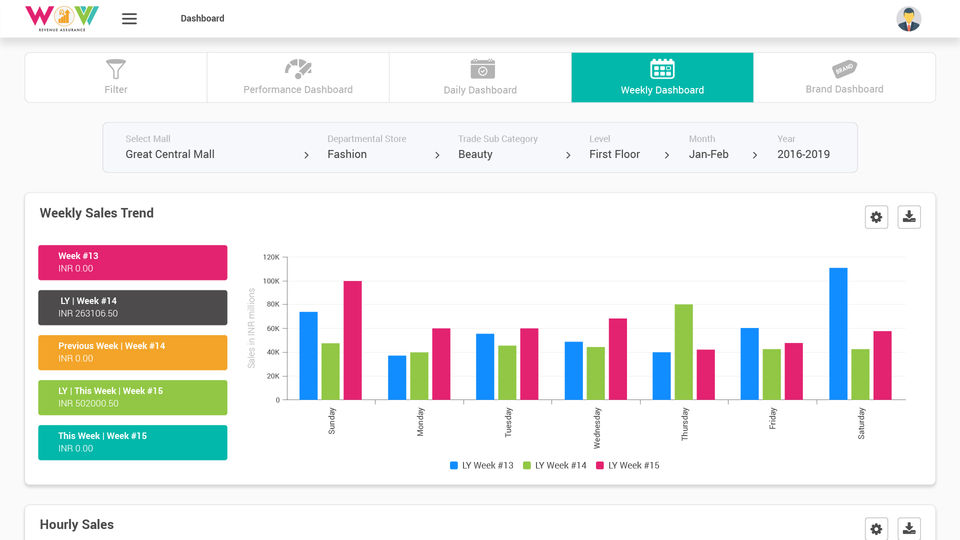
Task: Click chevron after Fashion
Action: point(437,156)
